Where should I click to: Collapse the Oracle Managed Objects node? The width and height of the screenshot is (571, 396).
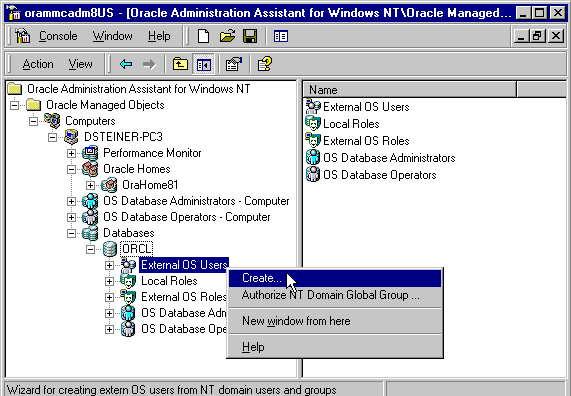point(15,105)
